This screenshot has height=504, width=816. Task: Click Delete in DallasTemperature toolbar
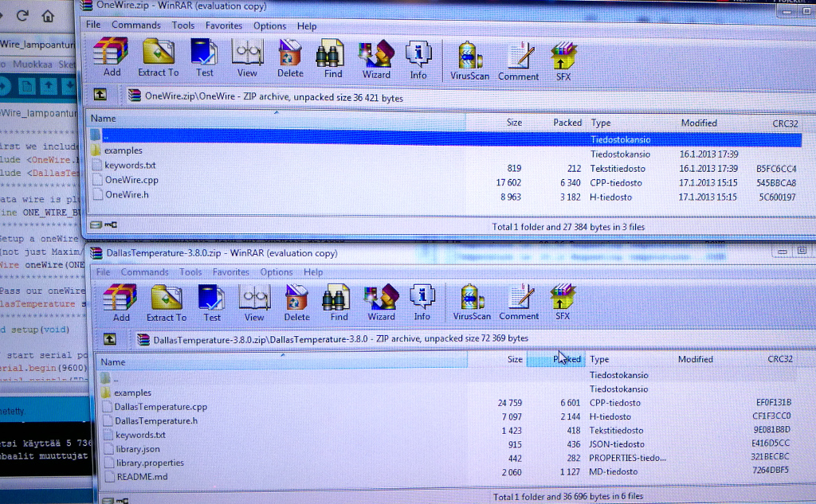(x=296, y=303)
